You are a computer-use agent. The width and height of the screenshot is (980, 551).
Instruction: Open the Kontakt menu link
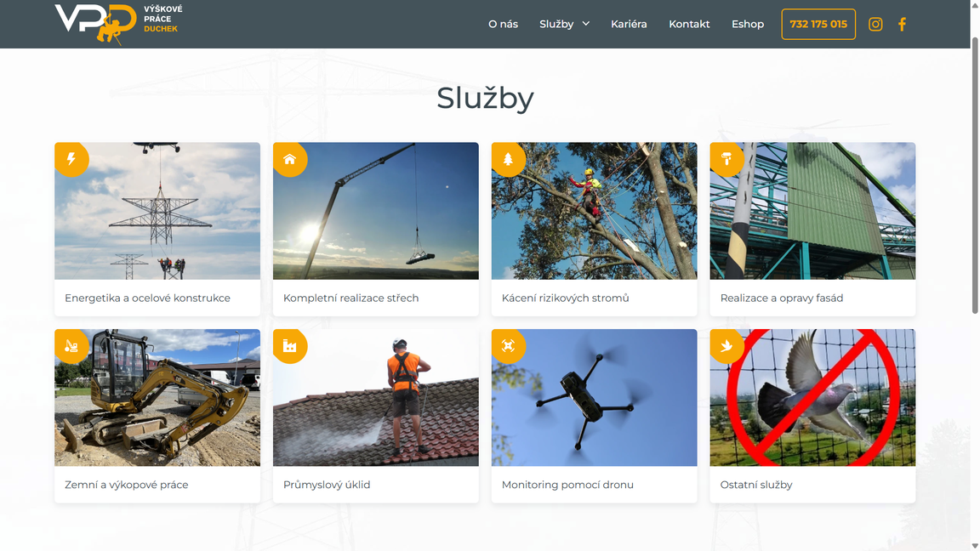pyautogui.click(x=689, y=24)
